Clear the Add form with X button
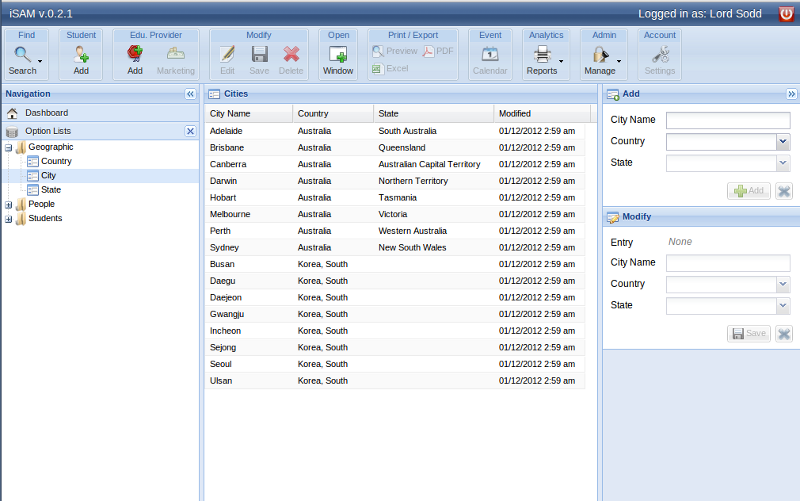800x501 pixels. pyautogui.click(x=784, y=191)
